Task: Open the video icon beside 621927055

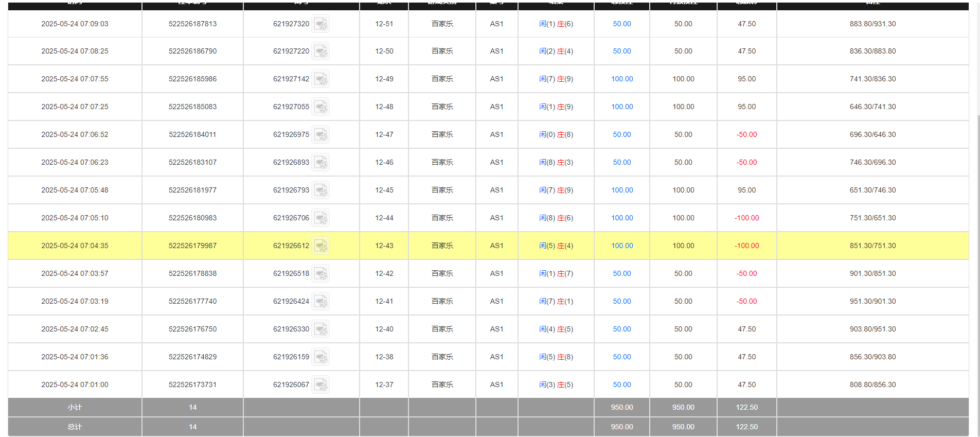Action: (320, 107)
